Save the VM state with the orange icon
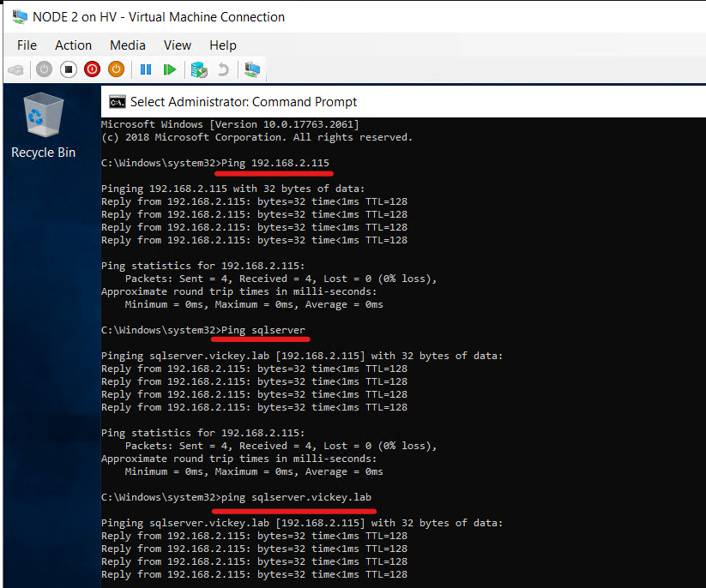Viewport: 706px width, 588px height. [116, 69]
